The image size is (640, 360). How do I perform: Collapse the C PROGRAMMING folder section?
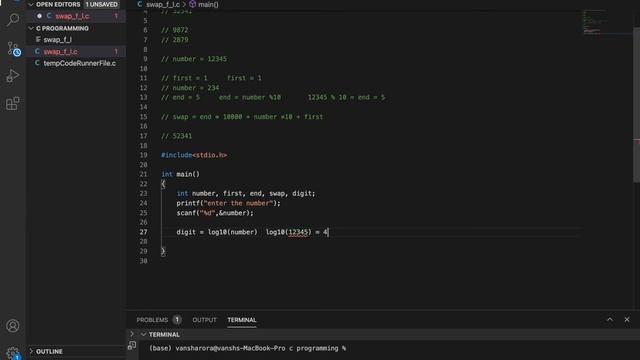coord(31,28)
